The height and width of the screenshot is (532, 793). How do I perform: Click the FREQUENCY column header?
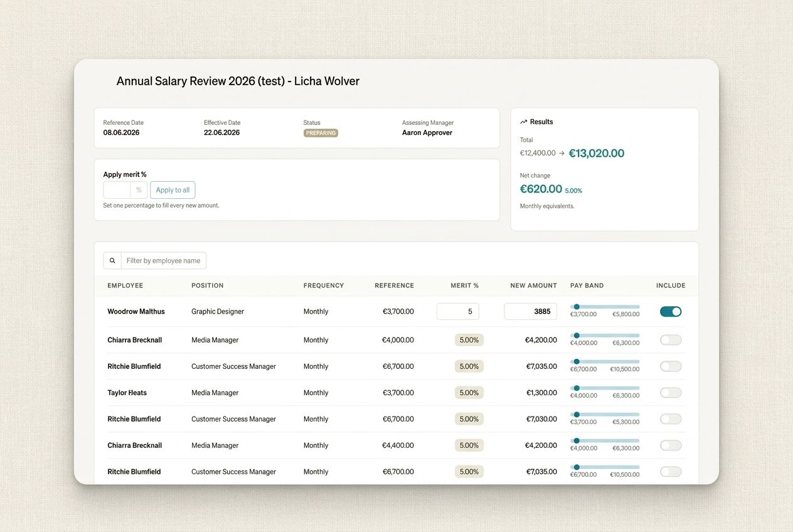click(x=324, y=285)
